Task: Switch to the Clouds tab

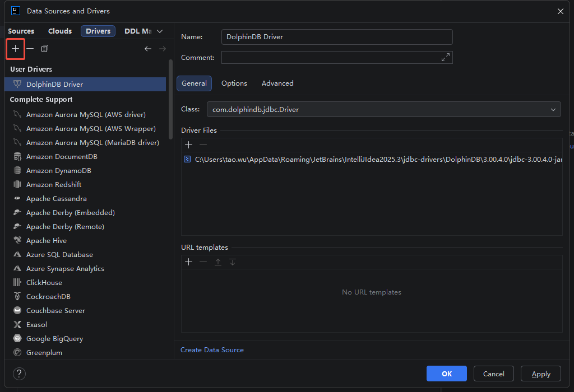Action: click(60, 31)
